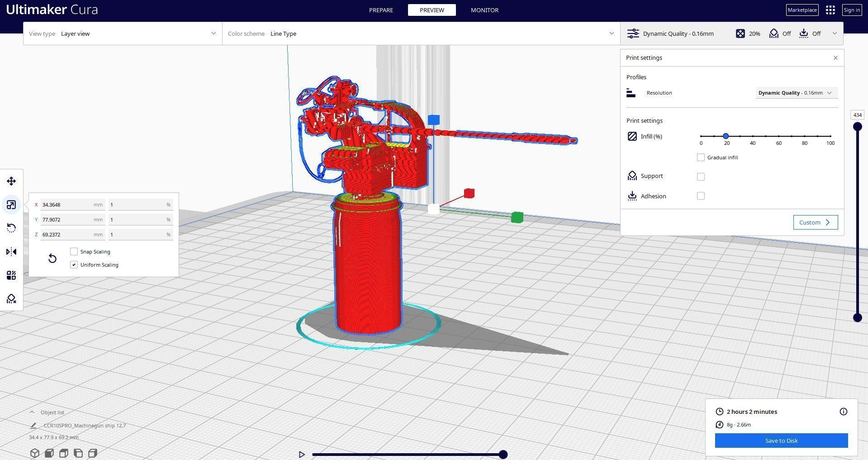Click Save to Disk
Image resolution: width=868 pixels, height=460 pixels.
pos(781,441)
